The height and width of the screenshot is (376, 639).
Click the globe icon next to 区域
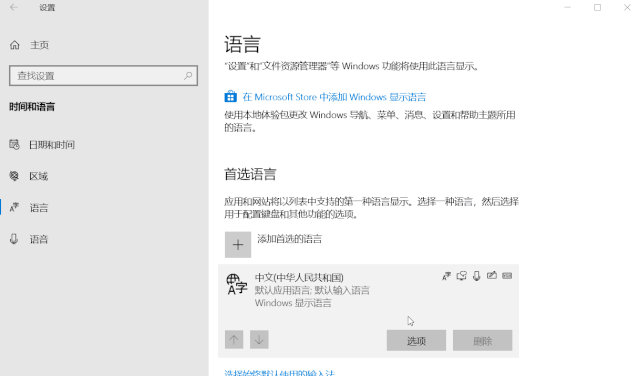tap(14, 176)
